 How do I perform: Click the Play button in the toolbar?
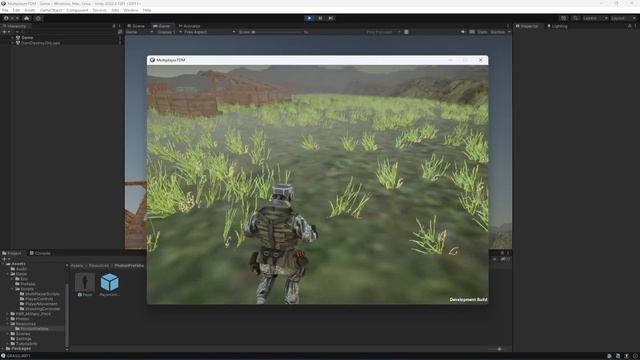pyautogui.click(x=309, y=18)
